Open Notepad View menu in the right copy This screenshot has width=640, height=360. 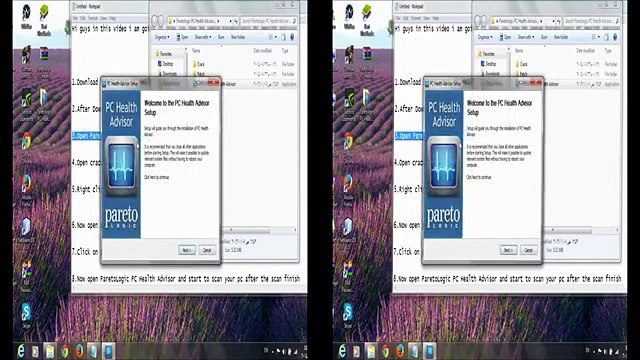[x=427, y=18]
